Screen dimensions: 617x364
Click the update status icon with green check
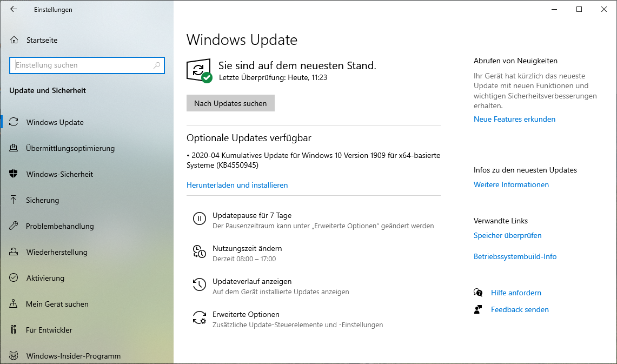199,71
